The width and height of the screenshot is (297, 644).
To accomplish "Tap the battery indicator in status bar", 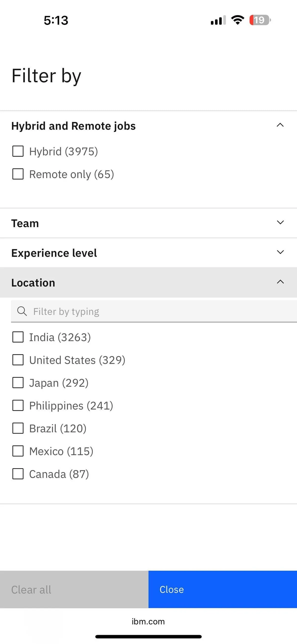I will click(x=260, y=20).
